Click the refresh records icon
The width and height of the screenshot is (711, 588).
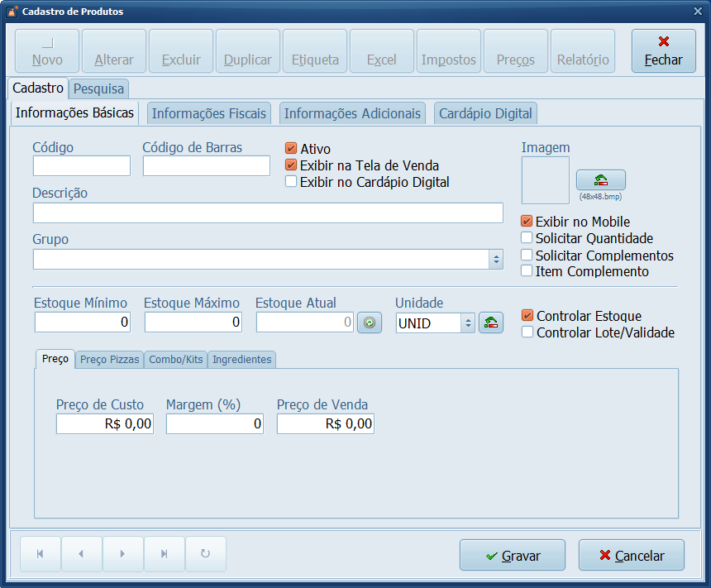(205, 554)
